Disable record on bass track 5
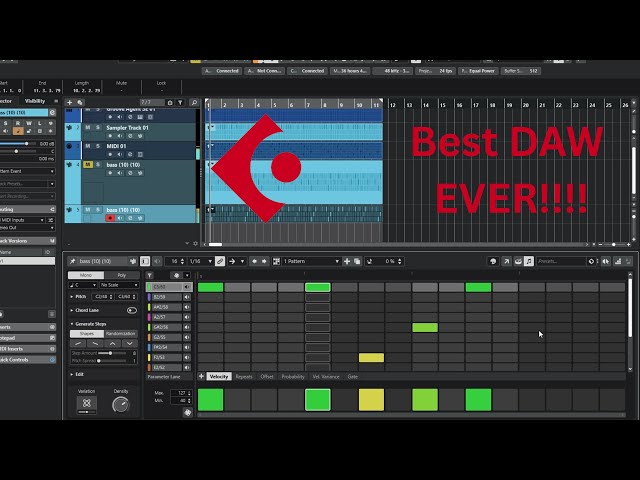The width and height of the screenshot is (640, 480). tap(110, 218)
